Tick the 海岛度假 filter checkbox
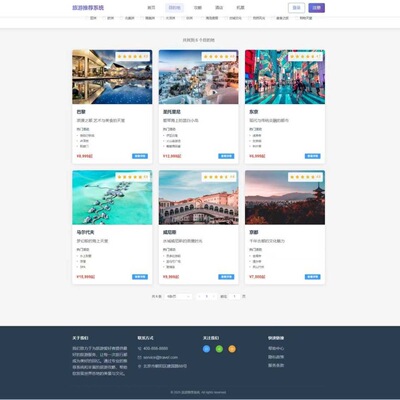The width and height of the screenshot is (400, 400). 202,18
